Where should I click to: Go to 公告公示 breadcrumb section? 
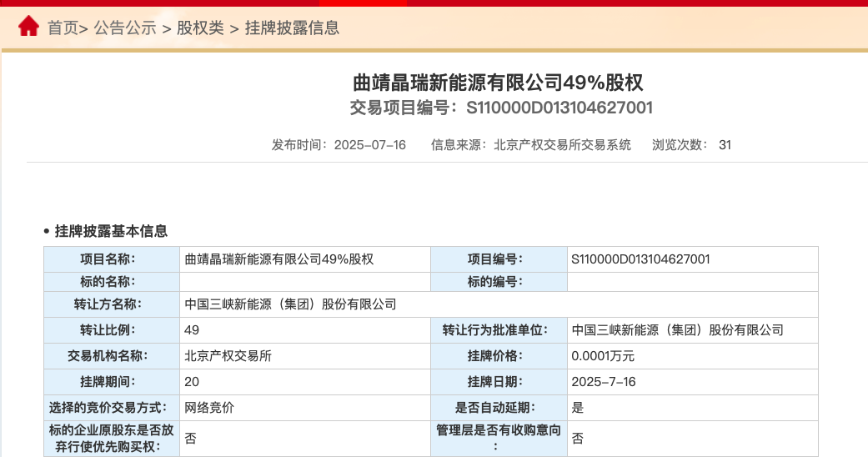(125, 28)
